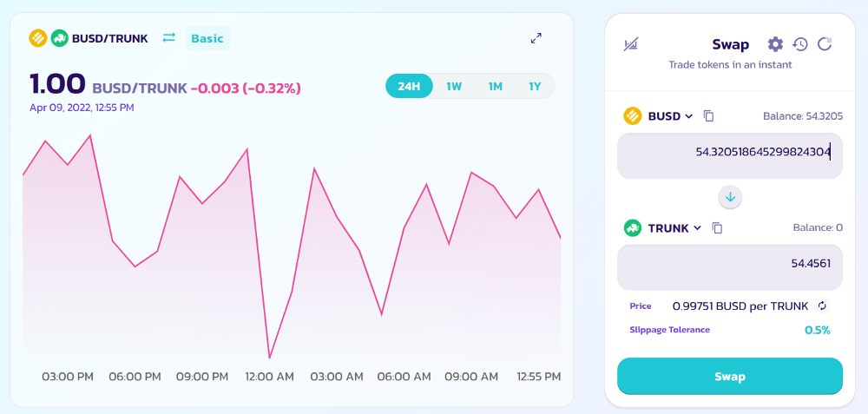This screenshot has height=414, width=868.
Task: Select the 1Y timeframe tab
Action: click(534, 86)
